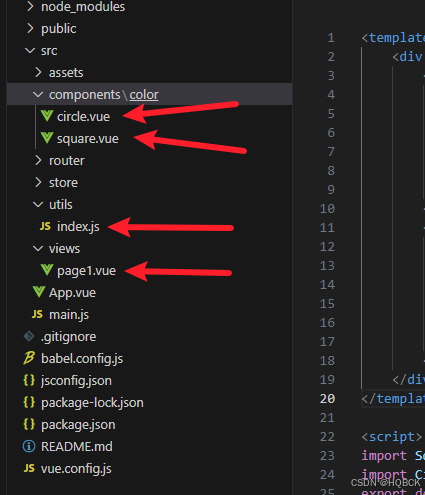Expand the store folder chevron
The image size is (425, 495).
pyautogui.click(x=38, y=182)
